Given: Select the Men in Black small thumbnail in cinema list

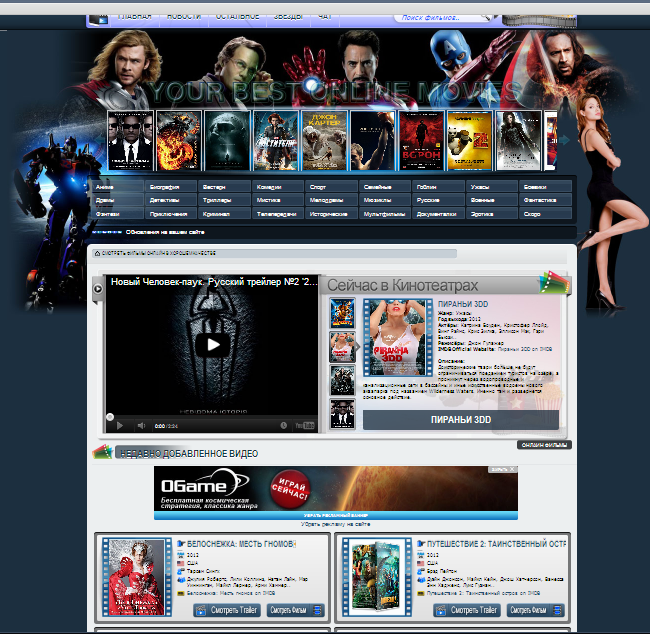Looking at the screenshot, I should coord(342,414).
